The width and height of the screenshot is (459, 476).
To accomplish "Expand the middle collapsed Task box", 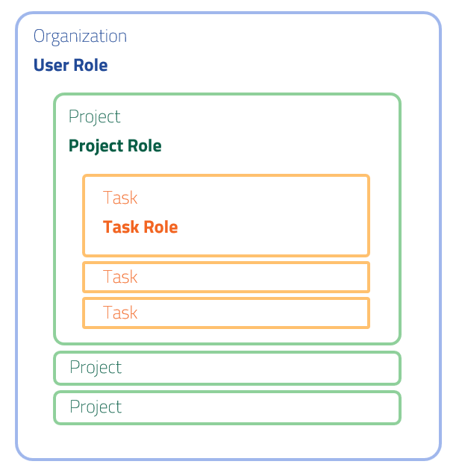I will (x=225, y=277).
